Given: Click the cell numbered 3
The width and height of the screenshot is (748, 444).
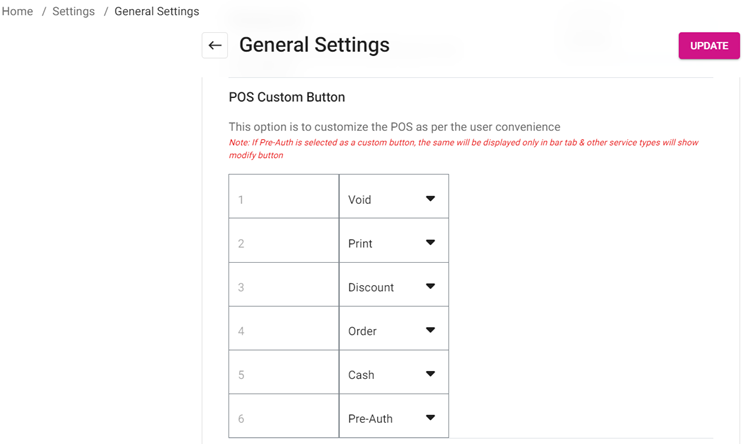Looking at the screenshot, I should pos(284,287).
